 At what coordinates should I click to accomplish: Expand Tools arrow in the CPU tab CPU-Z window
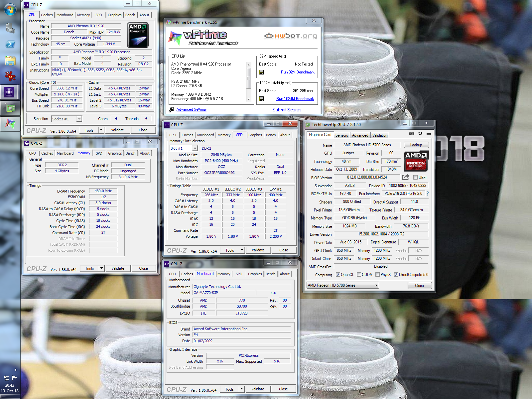coord(101,130)
